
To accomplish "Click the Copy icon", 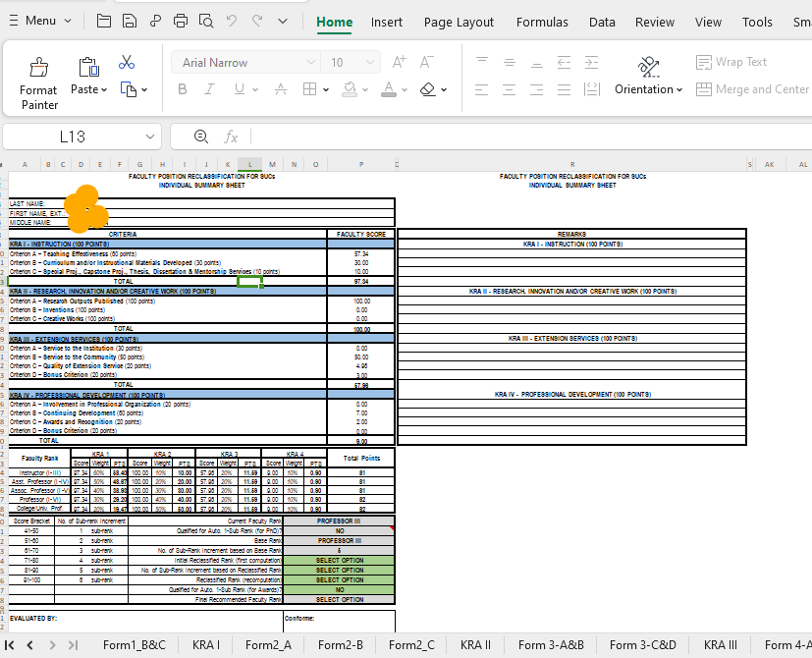I will (x=128, y=89).
